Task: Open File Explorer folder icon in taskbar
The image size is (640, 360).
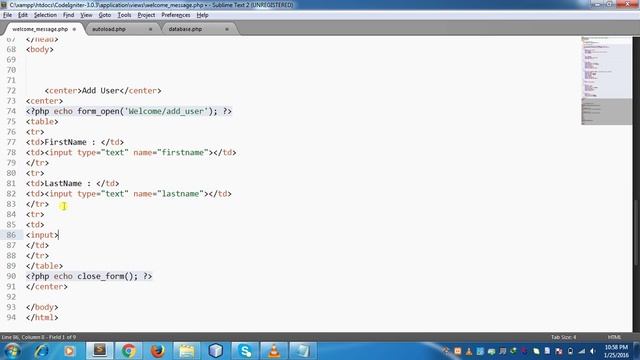Action: click(187, 351)
